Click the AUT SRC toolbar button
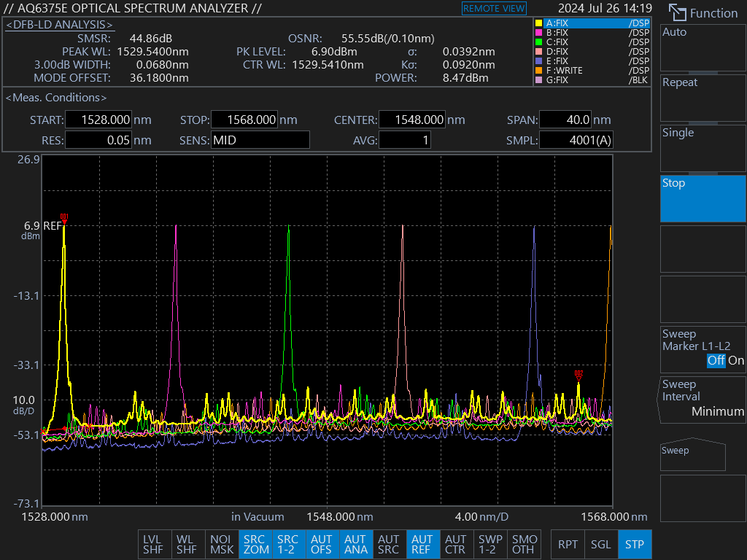This screenshot has width=747, height=560. tap(388, 545)
